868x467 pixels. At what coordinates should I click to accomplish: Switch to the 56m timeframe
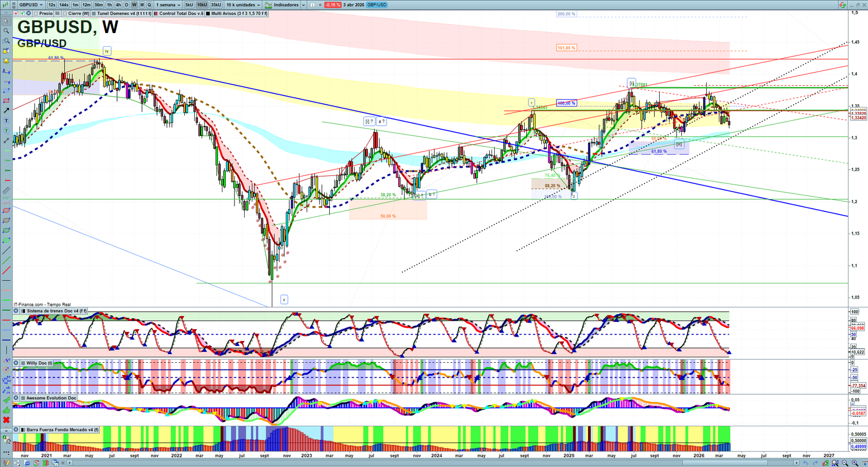tap(99, 5)
